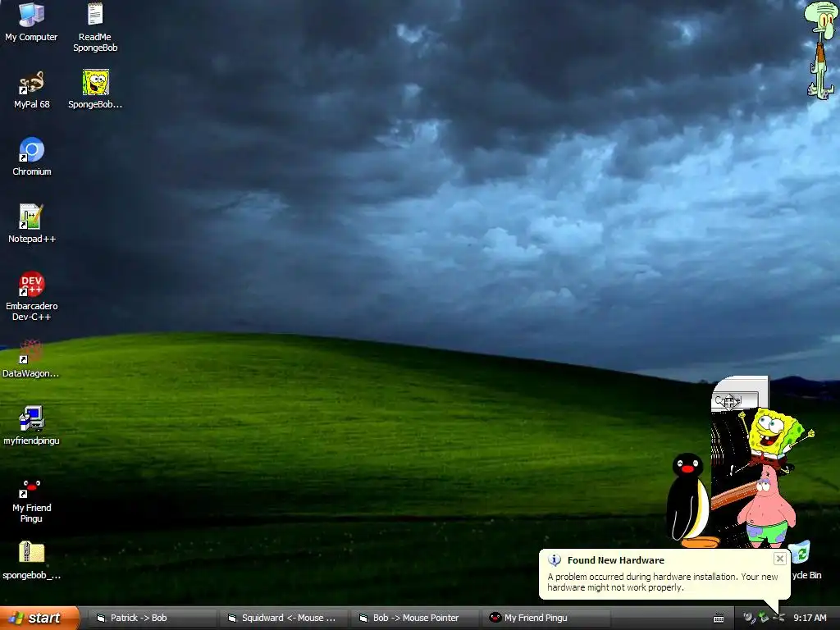Click the Squidward desktop character
Viewport: 840px width, 630px height.
[x=820, y=50]
